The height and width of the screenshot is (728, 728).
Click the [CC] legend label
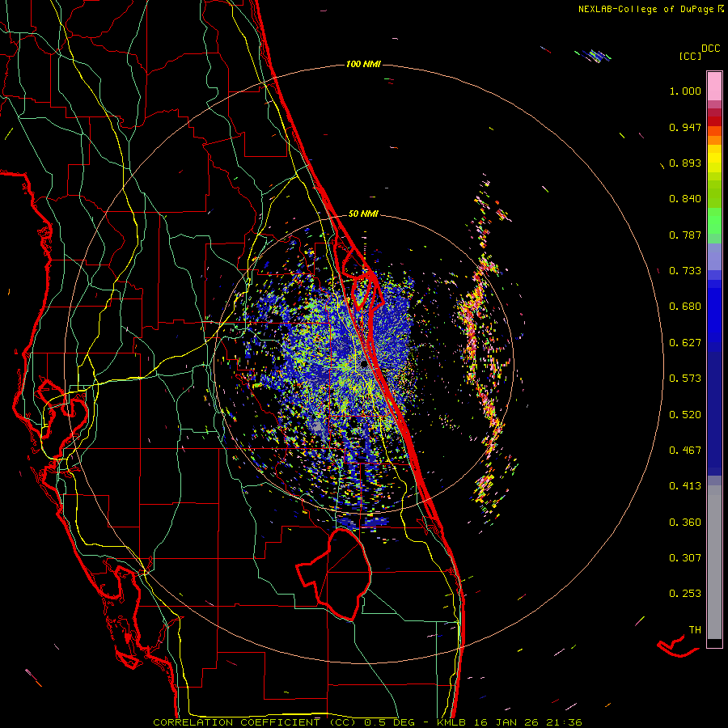point(690,56)
